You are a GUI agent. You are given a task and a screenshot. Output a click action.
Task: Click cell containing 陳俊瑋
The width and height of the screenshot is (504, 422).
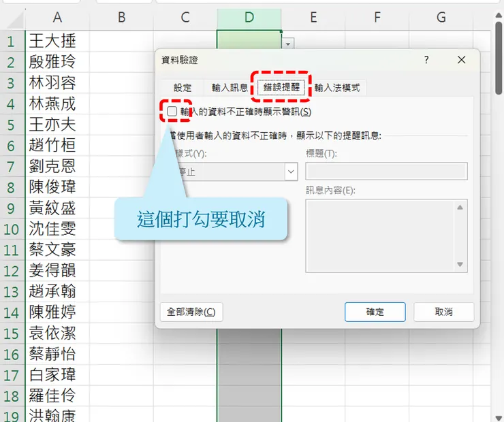(57, 187)
